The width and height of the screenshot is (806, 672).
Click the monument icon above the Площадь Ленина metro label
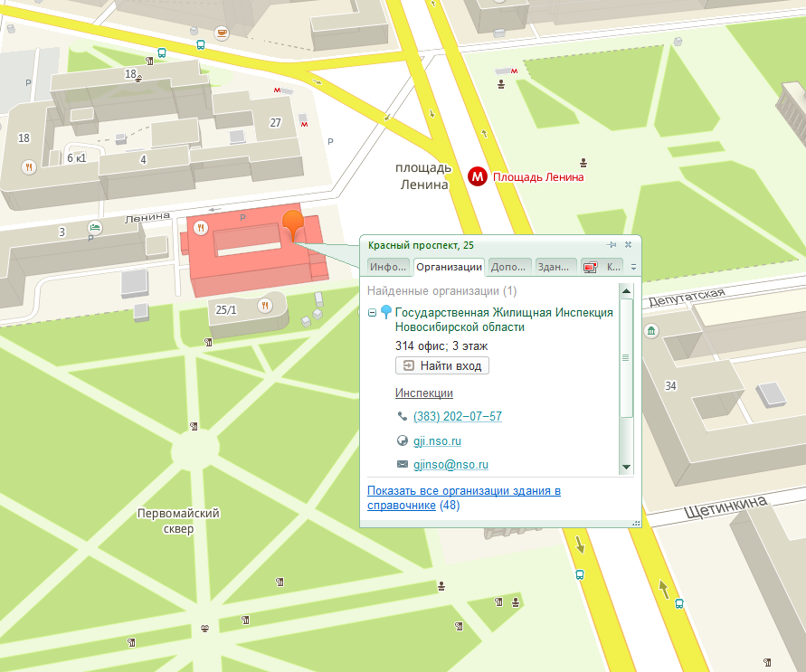(583, 163)
